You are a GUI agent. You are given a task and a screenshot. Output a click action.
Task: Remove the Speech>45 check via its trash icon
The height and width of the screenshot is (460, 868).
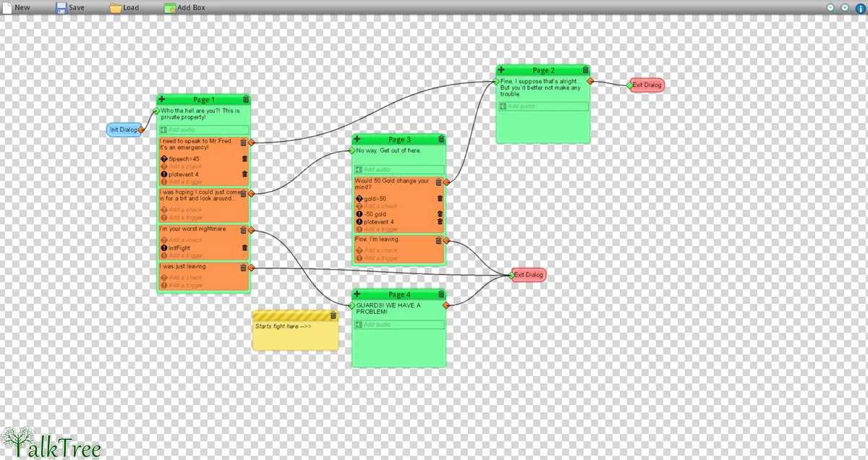[x=243, y=158]
